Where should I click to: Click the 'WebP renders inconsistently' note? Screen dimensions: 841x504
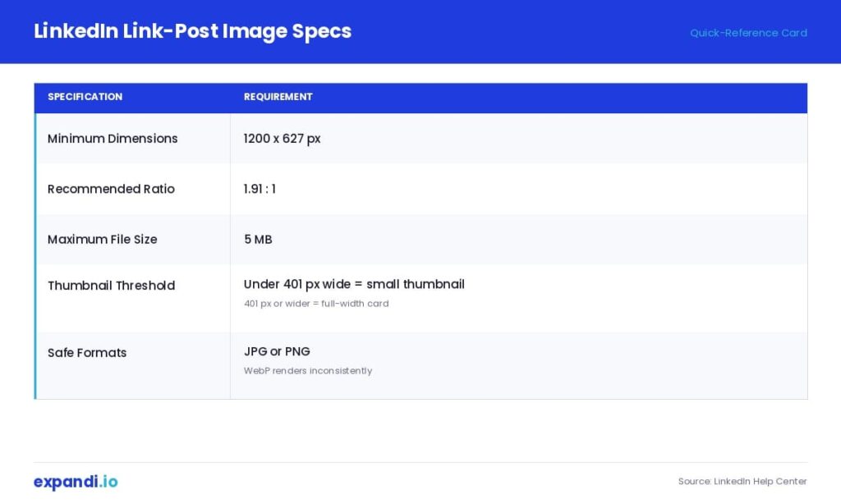308,370
